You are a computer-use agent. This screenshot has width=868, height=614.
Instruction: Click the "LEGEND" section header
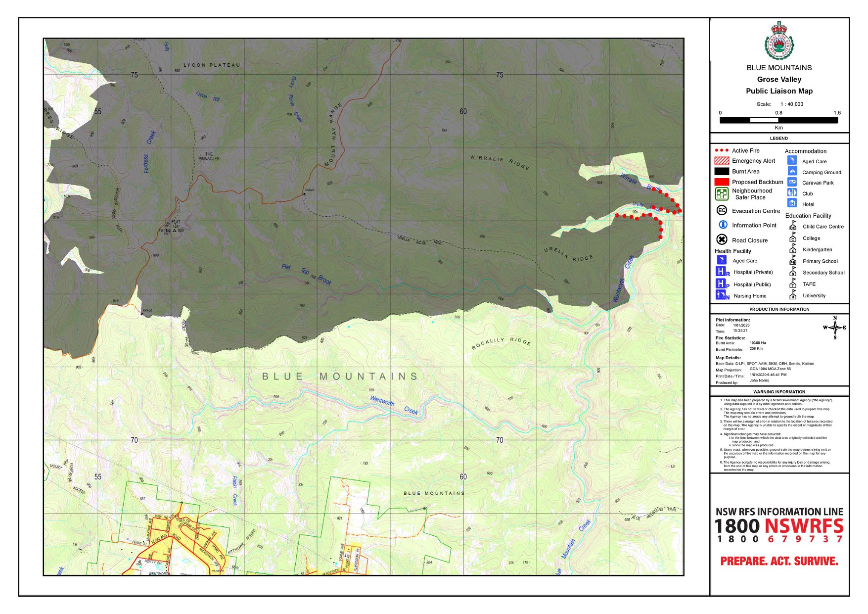click(779, 139)
